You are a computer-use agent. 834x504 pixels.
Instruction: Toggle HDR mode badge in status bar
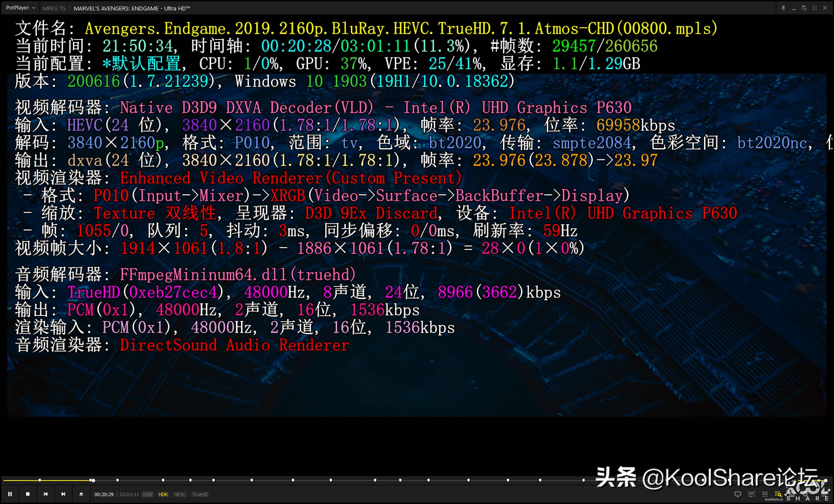(x=164, y=494)
